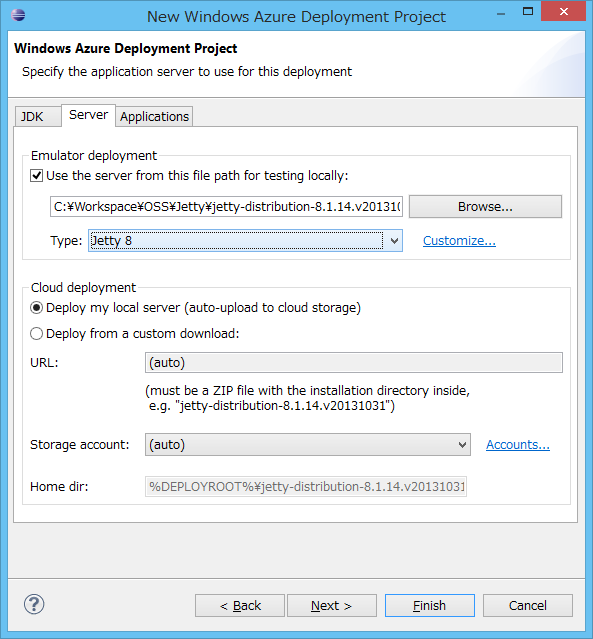The image size is (593, 639).
Task: Go back with the < Back button
Action: [x=240, y=606]
